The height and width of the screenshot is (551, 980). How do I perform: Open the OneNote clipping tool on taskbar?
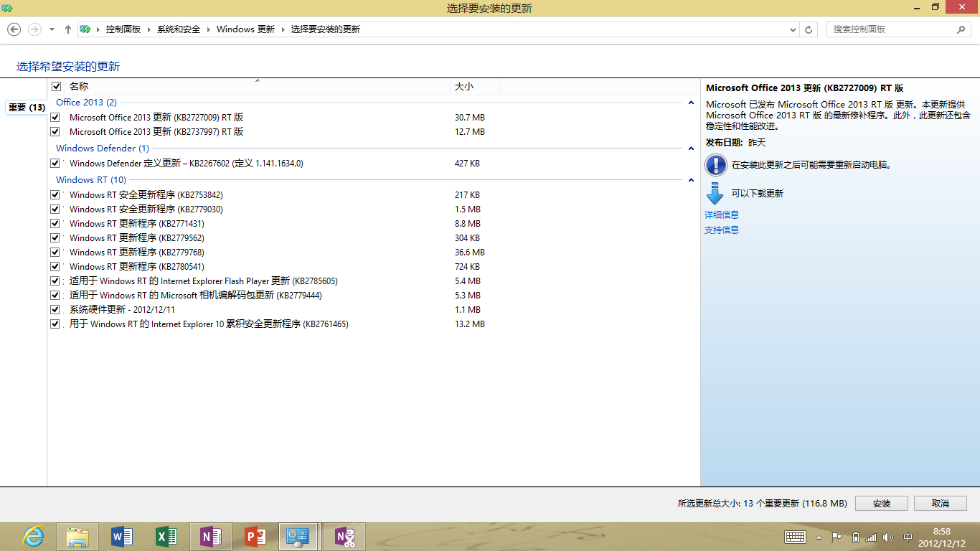click(345, 537)
